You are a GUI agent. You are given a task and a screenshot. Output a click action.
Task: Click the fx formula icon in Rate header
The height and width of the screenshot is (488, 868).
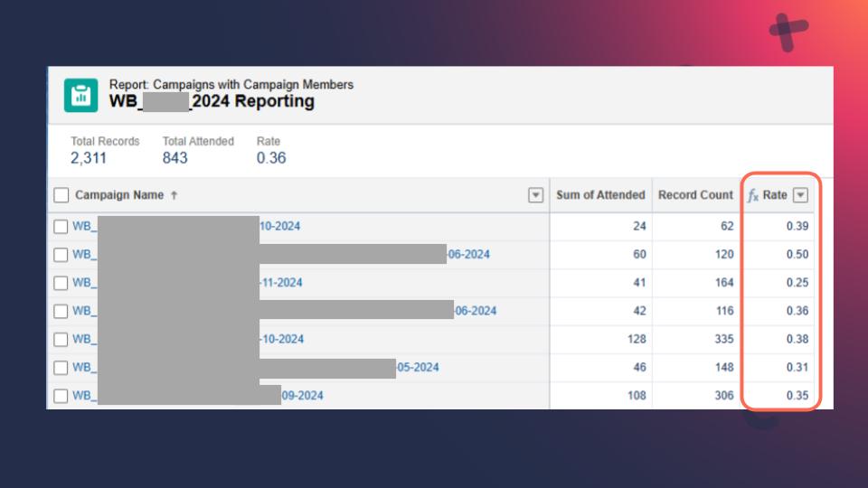(x=752, y=195)
